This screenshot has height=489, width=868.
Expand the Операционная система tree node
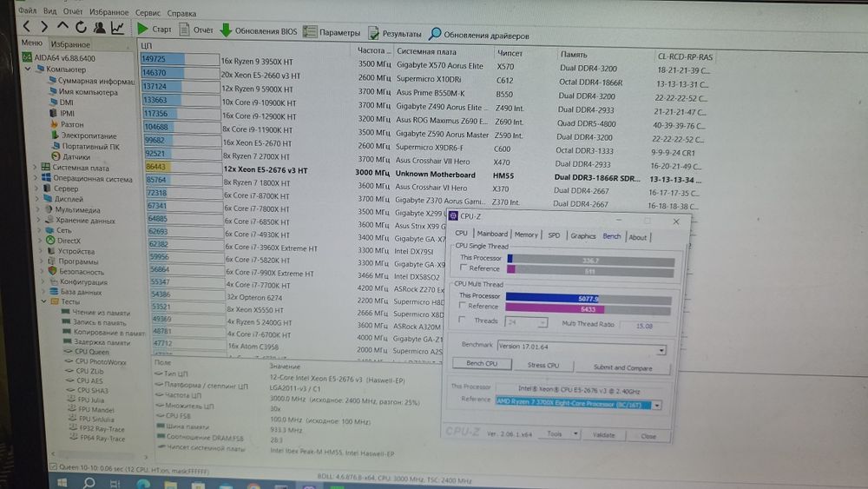(x=36, y=178)
